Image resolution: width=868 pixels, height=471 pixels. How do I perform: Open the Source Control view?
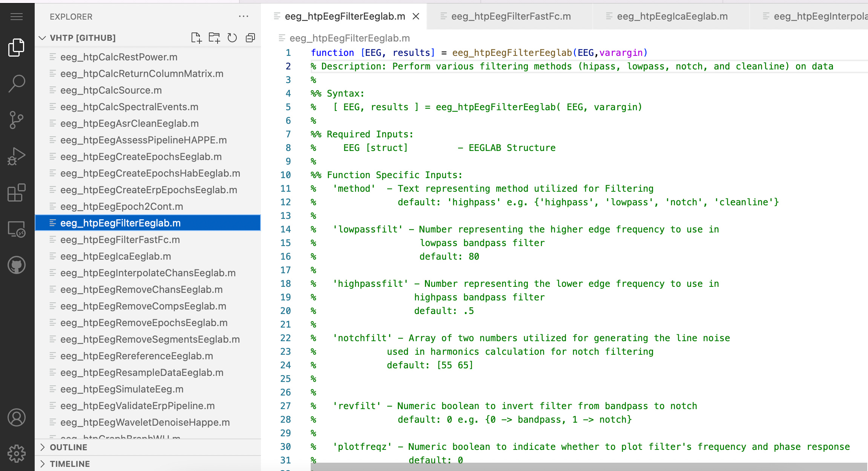pyautogui.click(x=17, y=120)
